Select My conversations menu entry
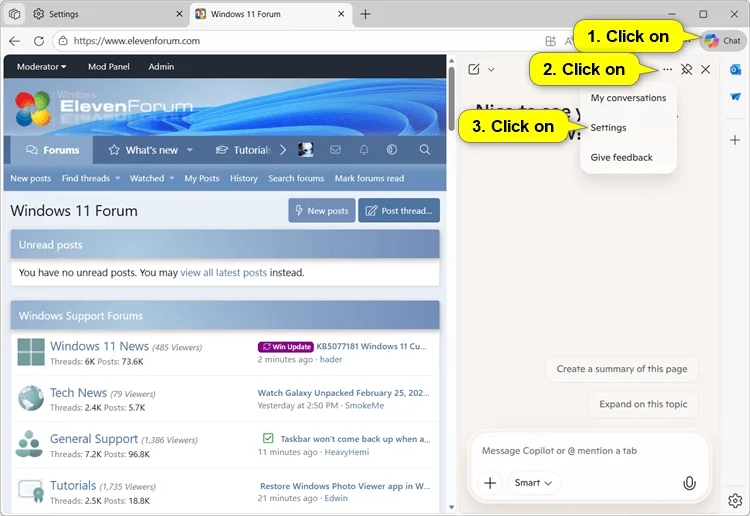 (628, 98)
